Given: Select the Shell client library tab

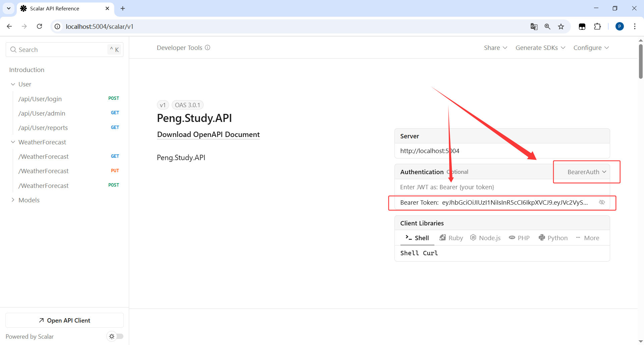Looking at the screenshot, I should point(417,238).
